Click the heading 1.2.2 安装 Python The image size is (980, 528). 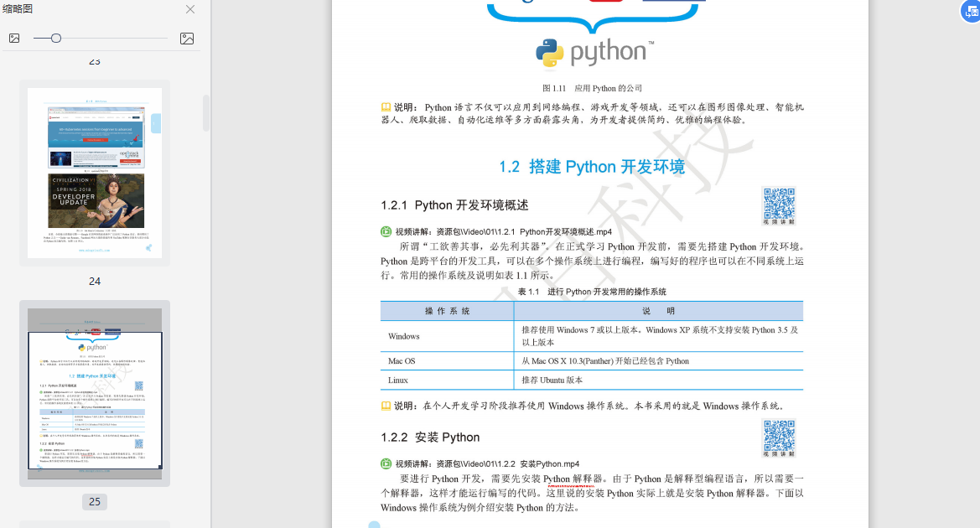(430, 437)
